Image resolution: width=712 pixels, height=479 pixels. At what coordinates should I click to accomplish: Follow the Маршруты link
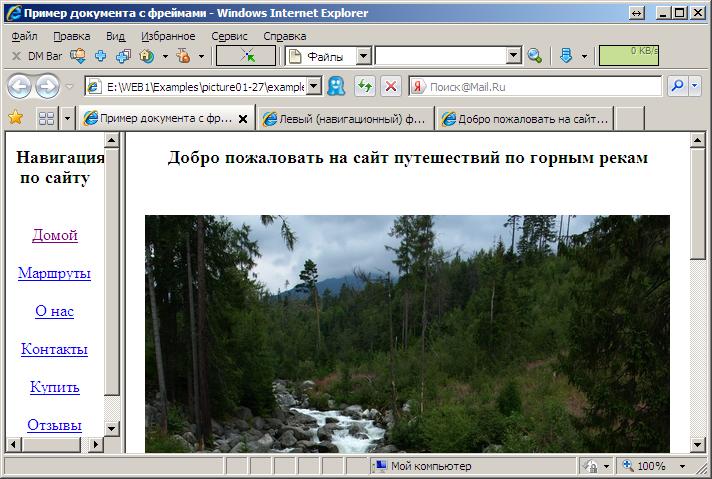(x=54, y=273)
